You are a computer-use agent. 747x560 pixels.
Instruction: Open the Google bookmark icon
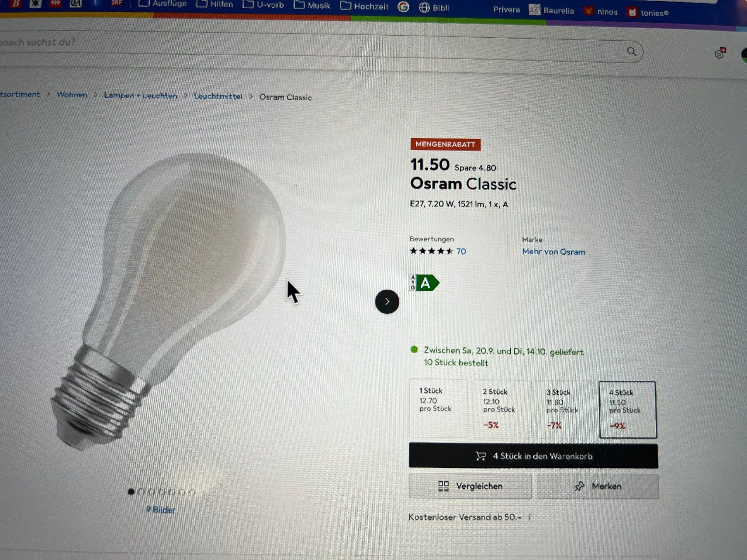coord(403,7)
